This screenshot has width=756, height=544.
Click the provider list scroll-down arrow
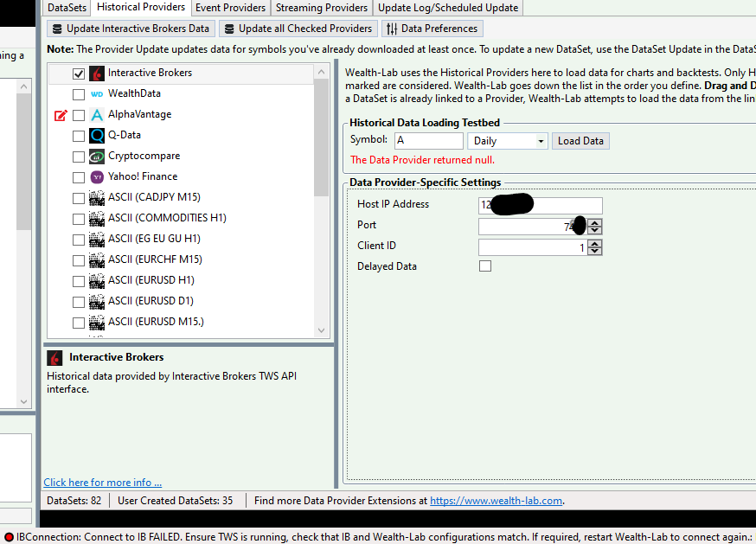point(322,330)
